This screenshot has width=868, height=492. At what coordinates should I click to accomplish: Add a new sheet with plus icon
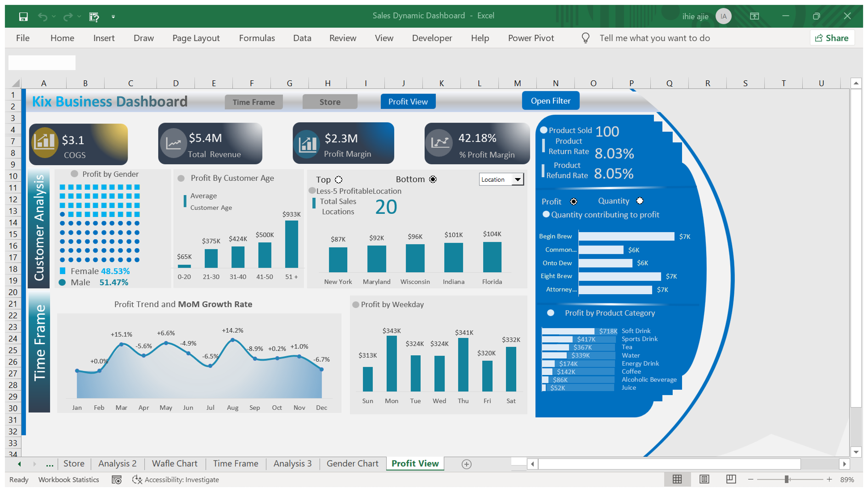[466, 464]
